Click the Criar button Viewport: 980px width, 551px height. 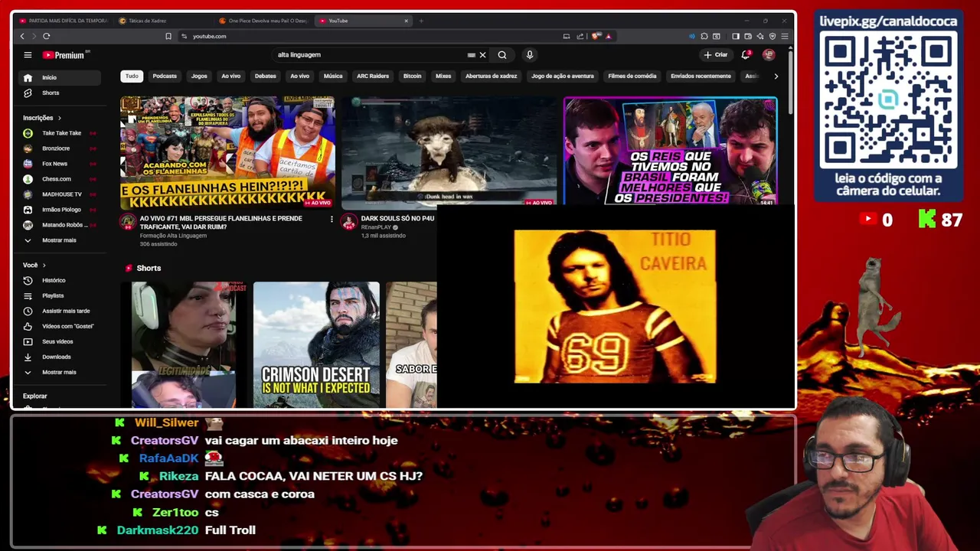[x=716, y=55]
